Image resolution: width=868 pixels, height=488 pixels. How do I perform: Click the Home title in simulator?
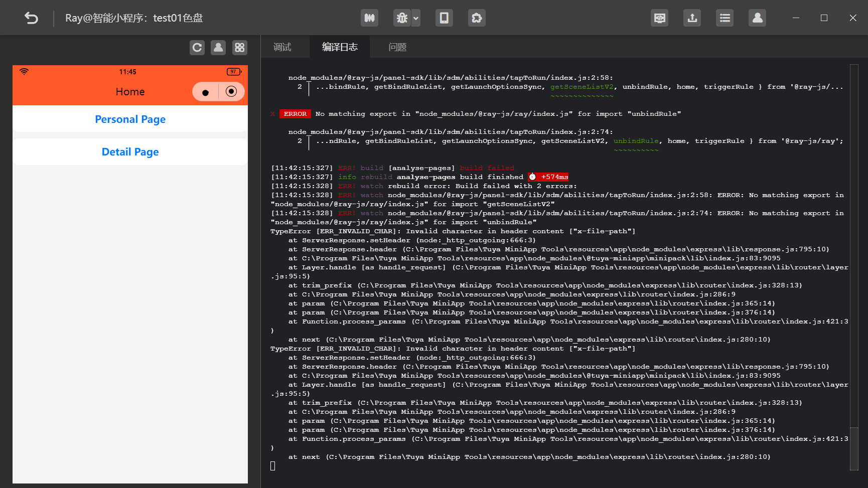click(130, 92)
